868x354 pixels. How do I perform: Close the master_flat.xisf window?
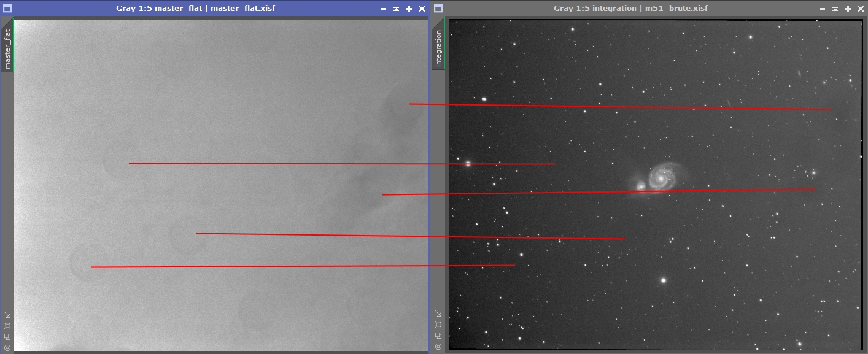click(x=422, y=9)
